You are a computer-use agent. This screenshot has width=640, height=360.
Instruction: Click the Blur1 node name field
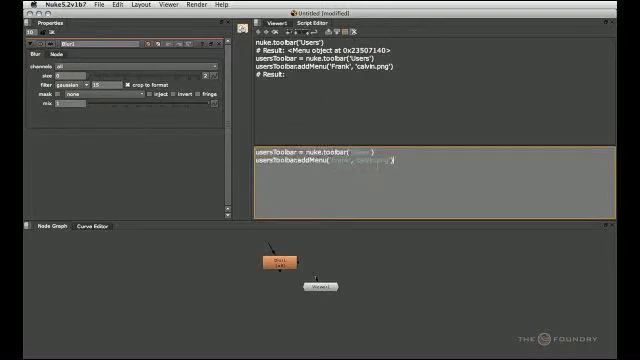coord(100,44)
